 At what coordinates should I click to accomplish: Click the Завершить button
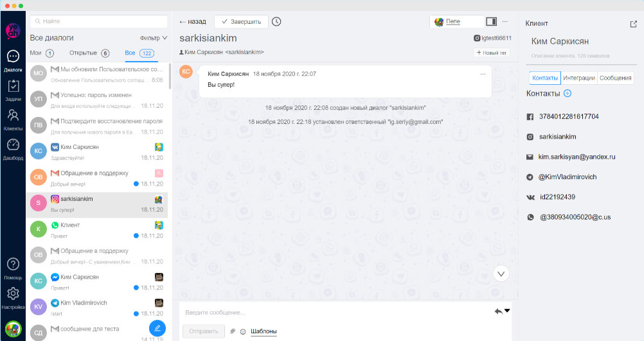click(241, 22)
